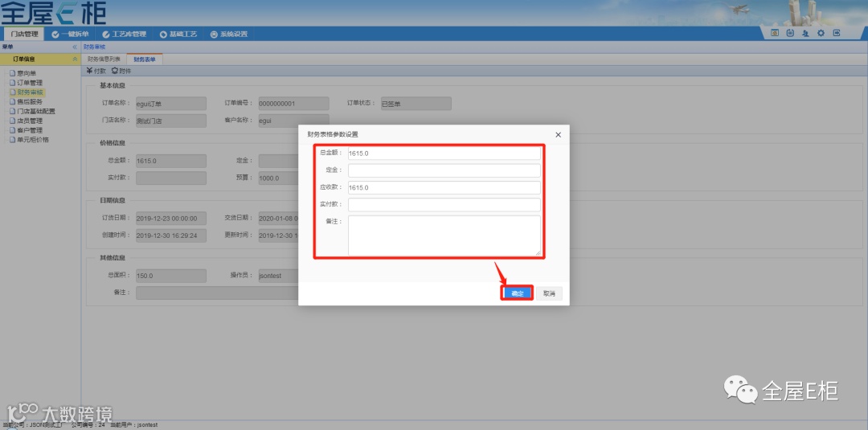
Task: Open 意向单 in the tree
Action: pos(27,73)
